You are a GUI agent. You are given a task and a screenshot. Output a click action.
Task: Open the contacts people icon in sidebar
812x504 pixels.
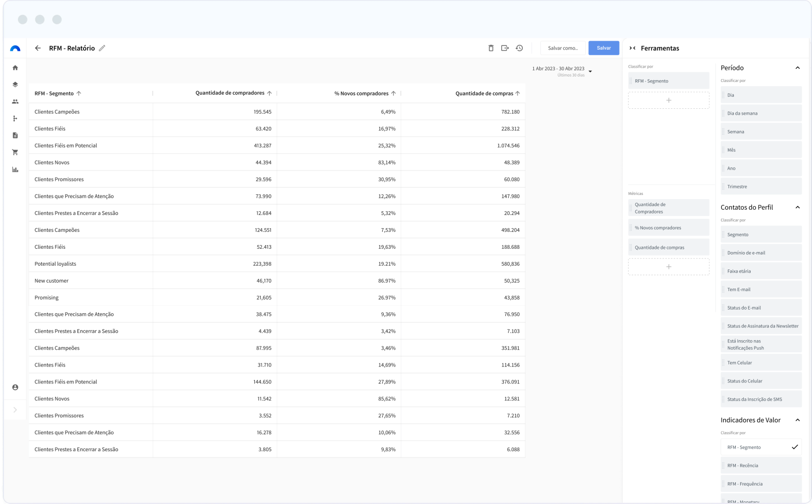click(x=15, y=101)
